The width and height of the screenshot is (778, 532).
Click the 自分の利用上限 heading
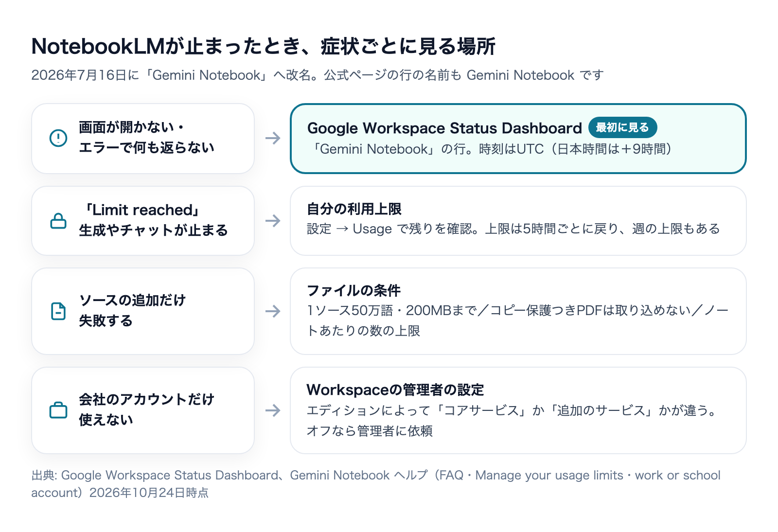click(354, 209)
